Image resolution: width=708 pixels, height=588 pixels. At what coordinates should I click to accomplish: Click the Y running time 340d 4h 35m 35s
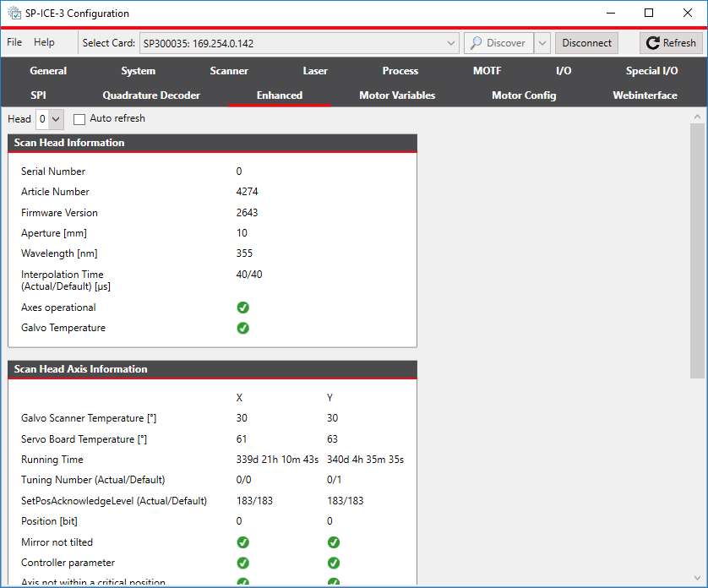[365, 460]
